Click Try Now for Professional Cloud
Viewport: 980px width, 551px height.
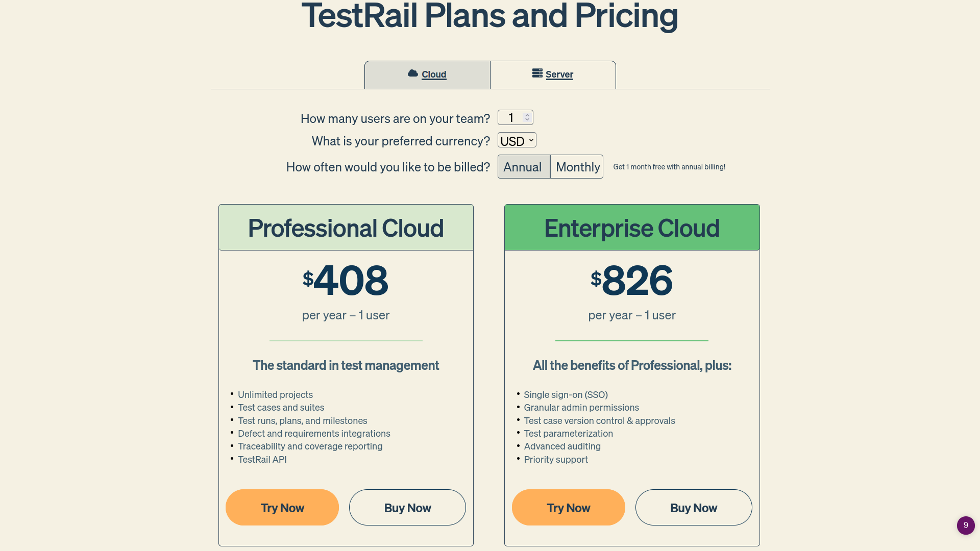tap(282, 507)
